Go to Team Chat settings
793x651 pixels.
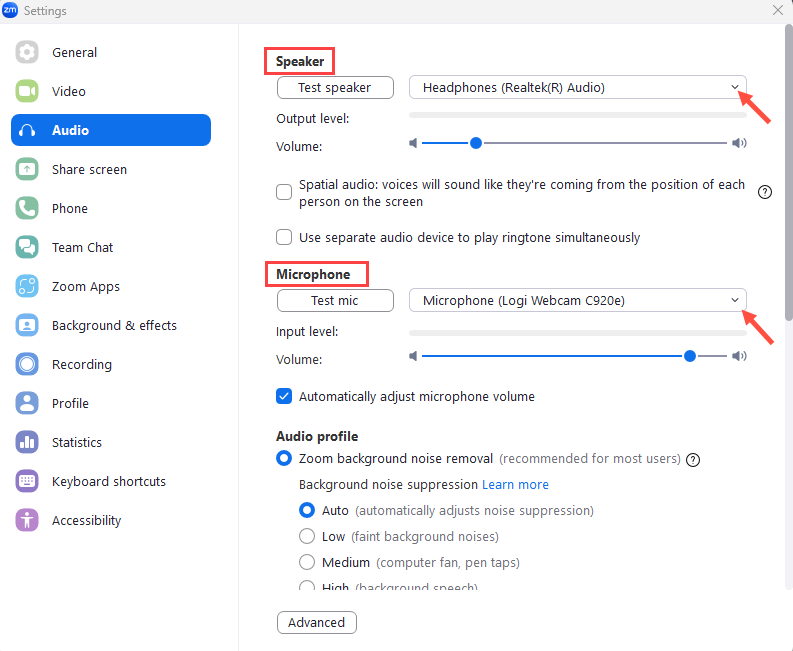point(111,247)
